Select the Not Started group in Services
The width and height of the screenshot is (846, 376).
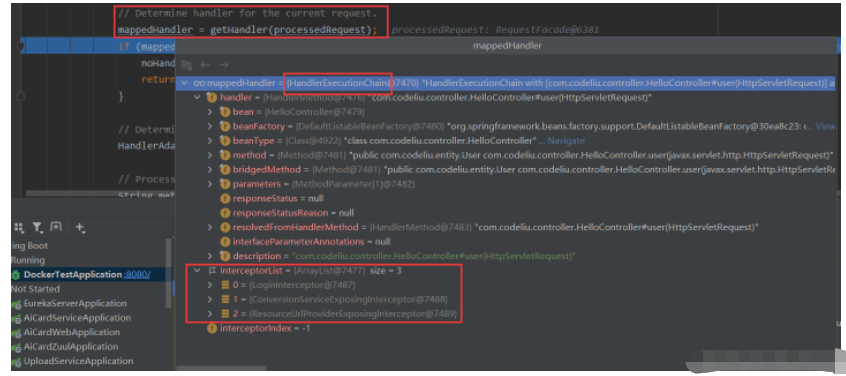tap(36, 289)
